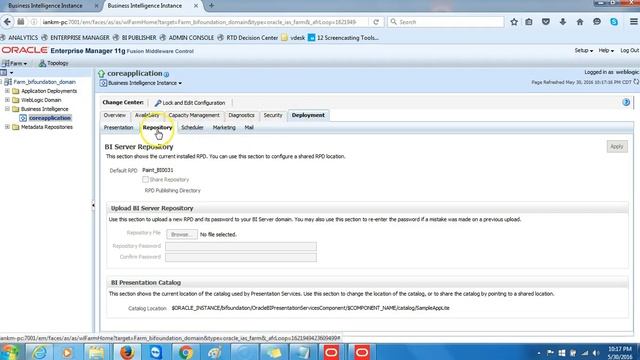Viewport: 640px width, 360px height.
Task: Click Browse to pick a repository file
Action: pos(182,234)
